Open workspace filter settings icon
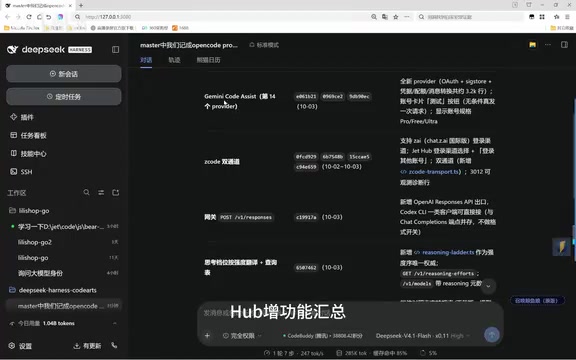The width and height of the screenshot is (576, 360). tap(101, 192)
